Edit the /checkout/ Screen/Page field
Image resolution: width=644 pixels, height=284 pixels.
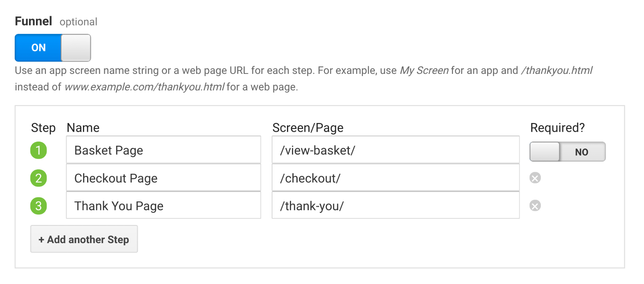point(395,178)
